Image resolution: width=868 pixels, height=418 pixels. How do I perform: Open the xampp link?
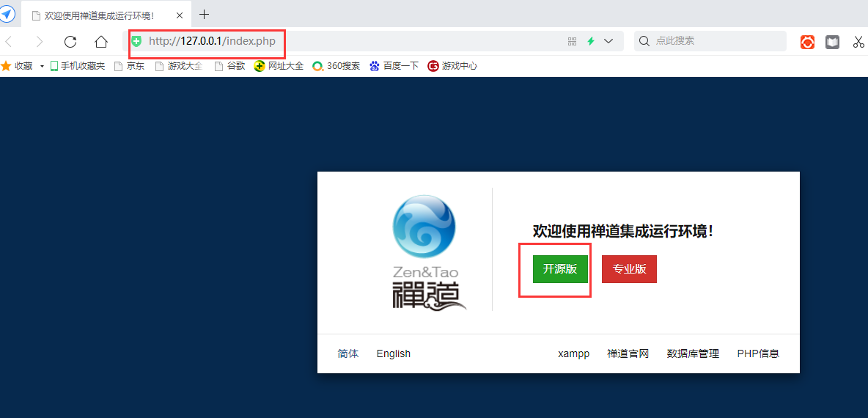coord(573,353)
